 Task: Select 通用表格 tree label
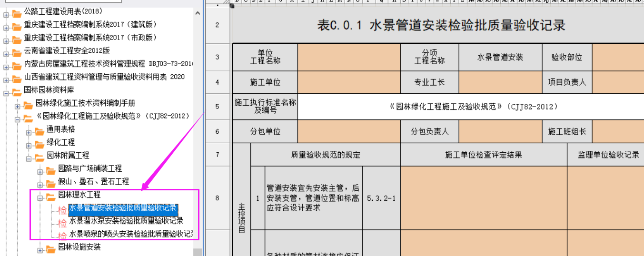[61, 129]
